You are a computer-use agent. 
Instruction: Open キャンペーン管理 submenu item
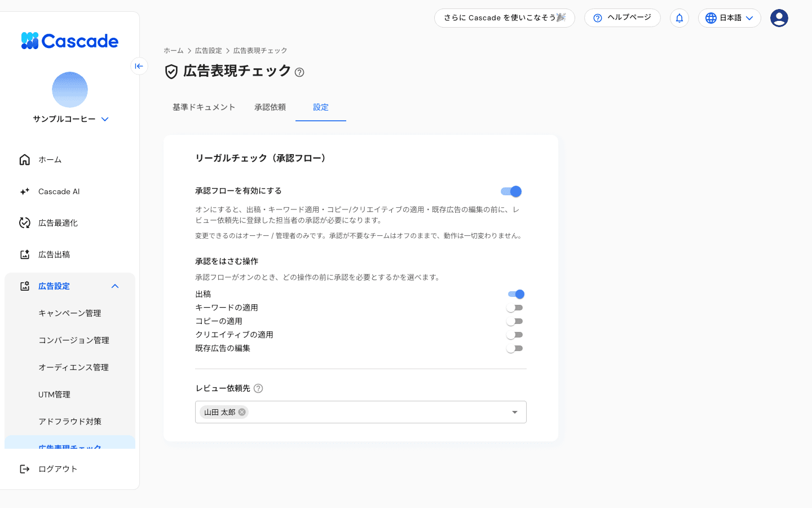tap(70, 313)
